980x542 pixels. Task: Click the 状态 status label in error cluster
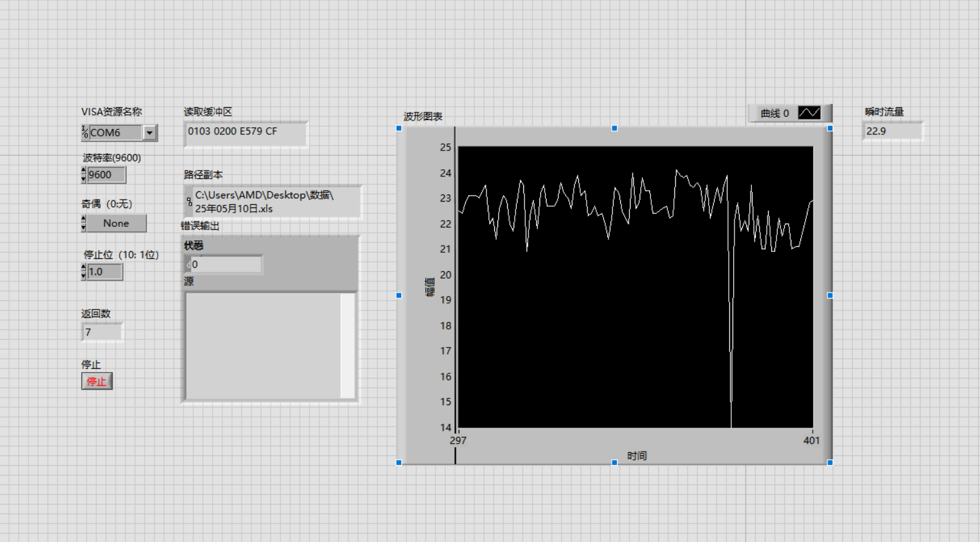[194, 245]
